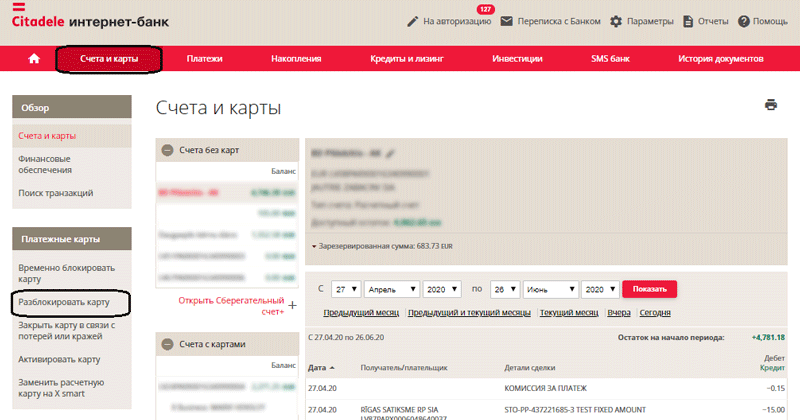Open the start day dropdown showing 27
Image resolution: width=800 pixels, height=420 pixels.
tap(346, 289)
